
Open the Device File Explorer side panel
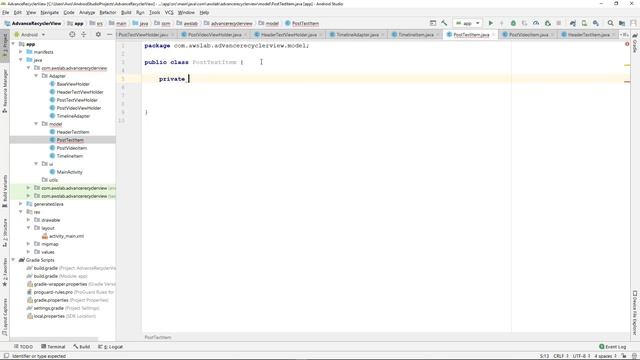click(x=635, y=313)
